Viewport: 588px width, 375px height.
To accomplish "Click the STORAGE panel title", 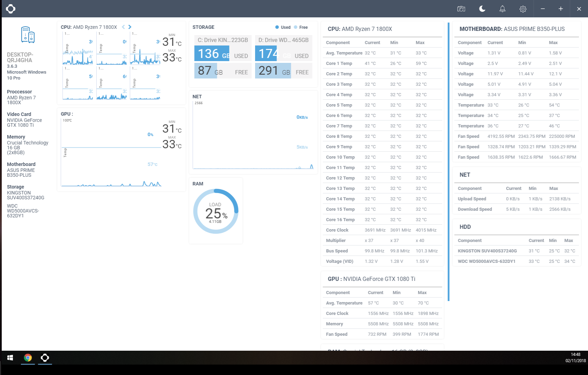I will pyautogui.click(x=203, y=27).
